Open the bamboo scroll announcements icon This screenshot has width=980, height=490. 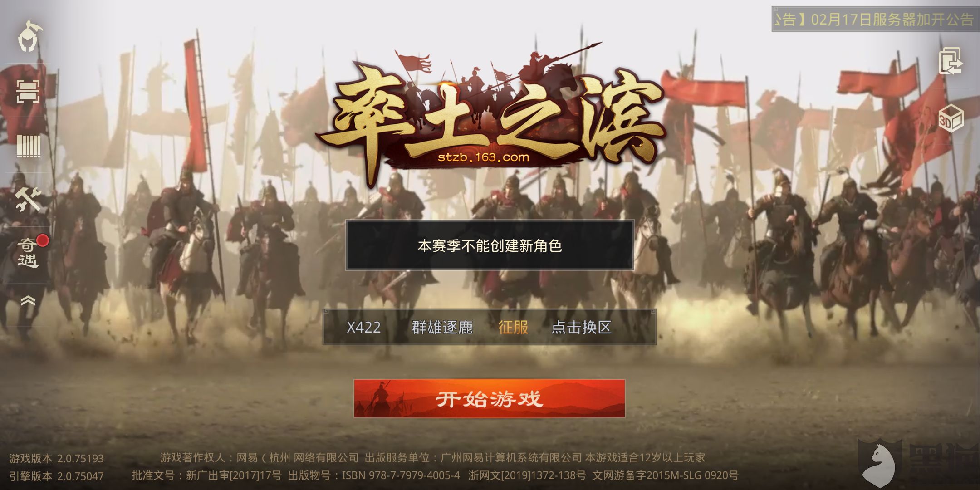click(x=28, y=146)
